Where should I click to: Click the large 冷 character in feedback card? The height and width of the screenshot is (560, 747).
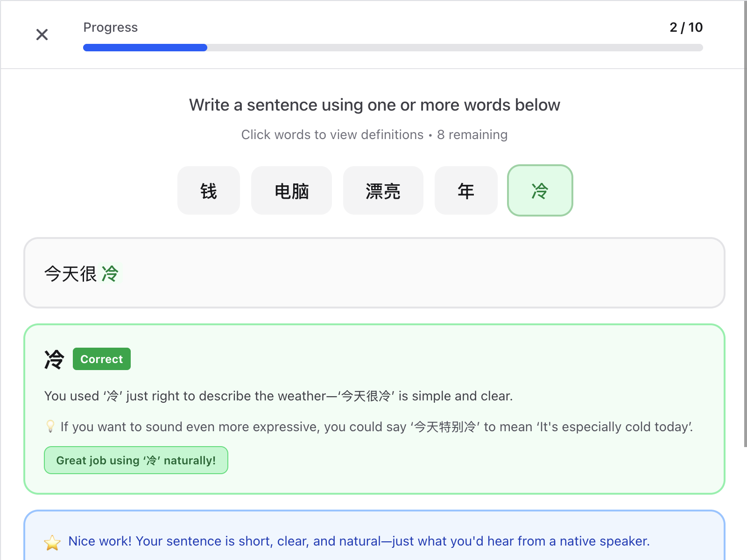click(54, 359)
